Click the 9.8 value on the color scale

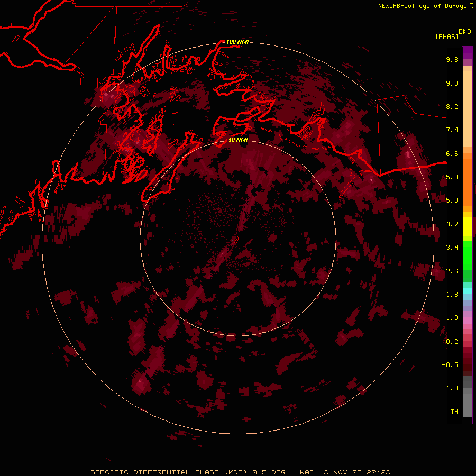[452, 59]
